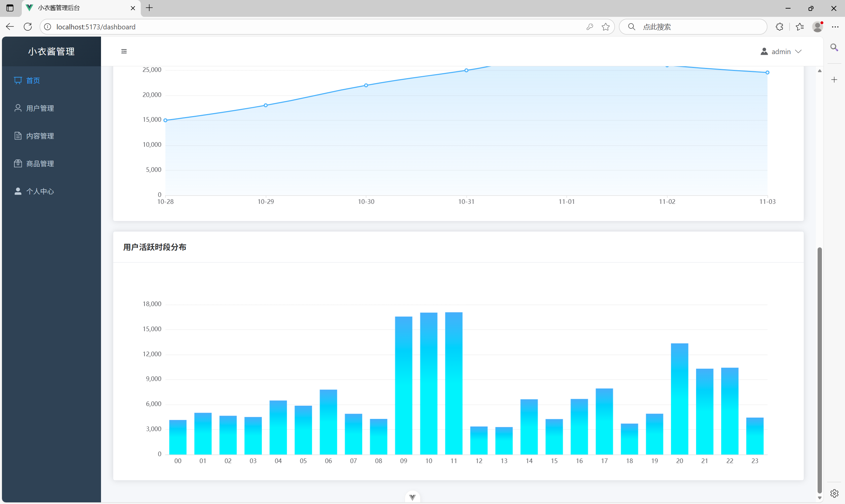Select 商品管理 product management entry
Image resolution: width=845 pixels, height=504 pixels.
pos(40,164)
